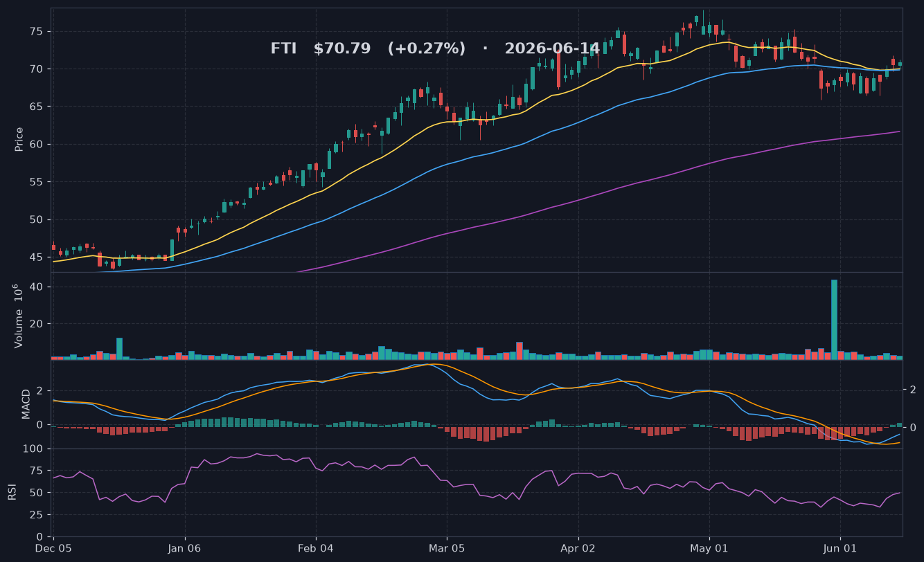Image resolution: width=924 pixels, height=562 pixels.
Task: Click the 40 volume tick label
Action: tap(37, 287)
